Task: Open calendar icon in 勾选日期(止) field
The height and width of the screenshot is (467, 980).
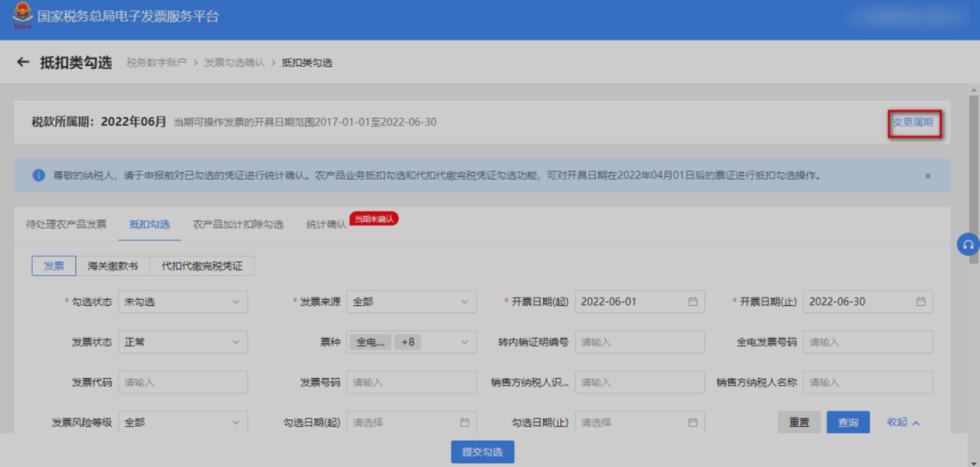Action: [x=693, y=422]
